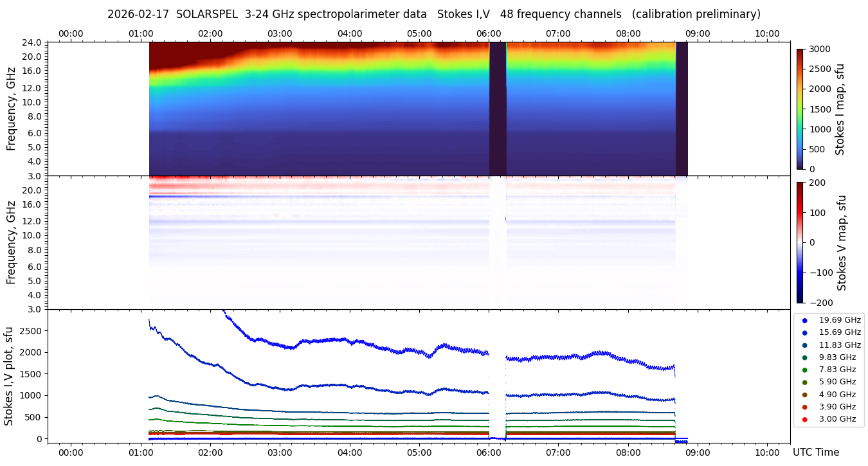Click the Stokes V map colorbar
The image size is (868, 466).
tap(800, 242)
